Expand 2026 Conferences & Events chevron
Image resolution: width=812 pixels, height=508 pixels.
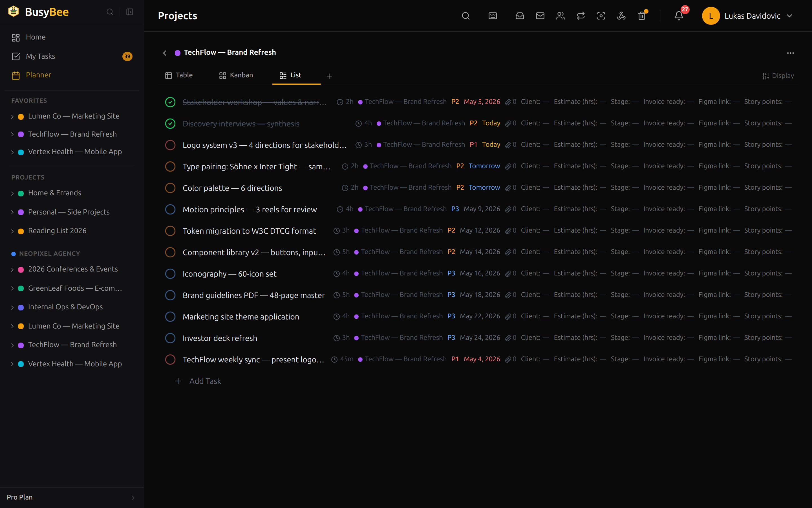[x=12, y=270]
